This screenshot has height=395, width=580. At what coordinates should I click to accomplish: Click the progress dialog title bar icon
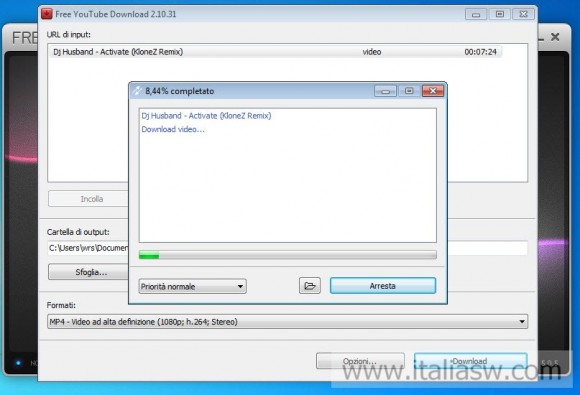137,91
